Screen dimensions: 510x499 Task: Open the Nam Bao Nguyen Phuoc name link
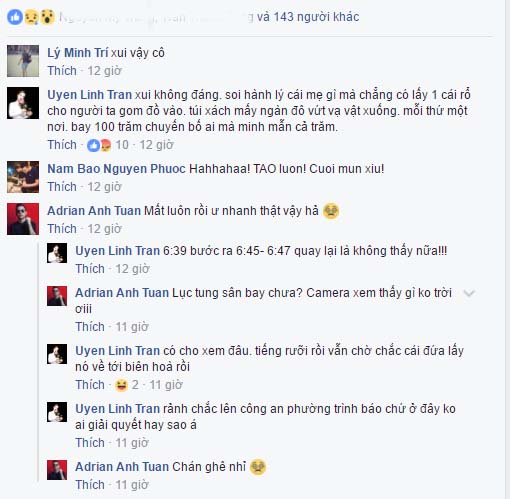[116, 169]
